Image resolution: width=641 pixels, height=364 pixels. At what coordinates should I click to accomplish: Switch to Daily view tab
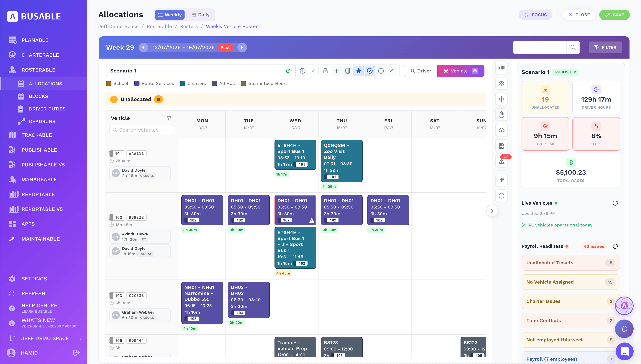click(200, 15)
